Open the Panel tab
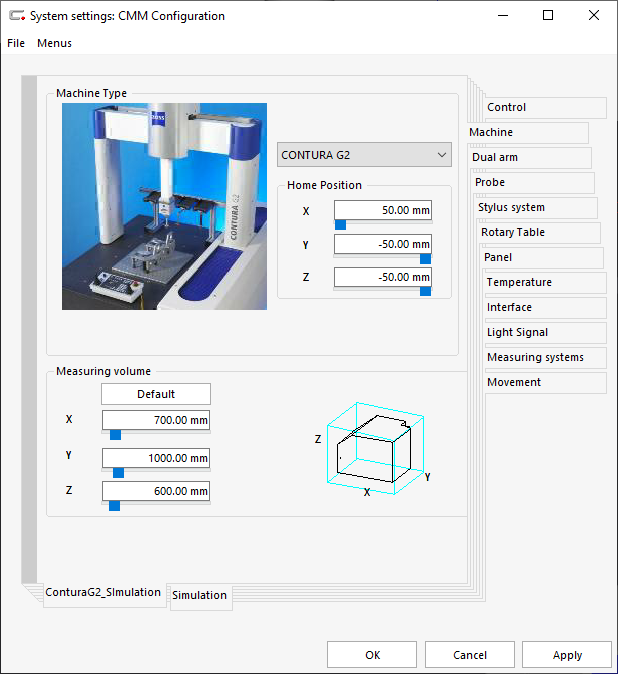This screenshot has height=674, width=618. coord(543,257)
